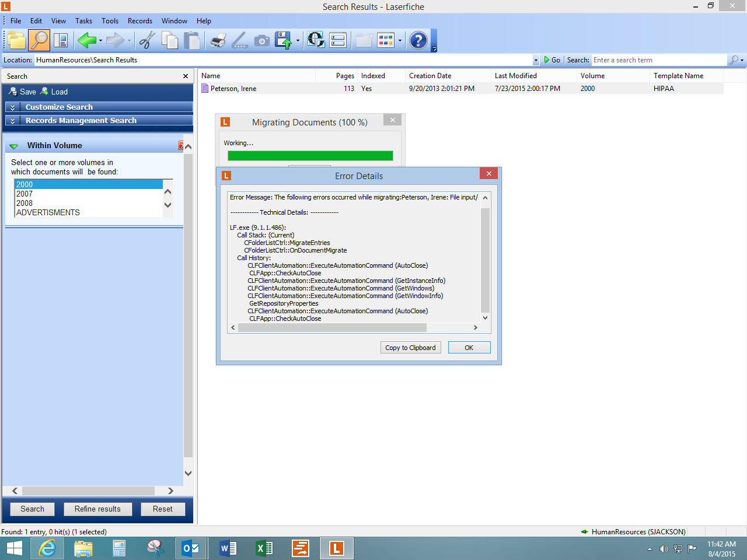Click the Search button
This screenshot has height=560, width=747.
32,509
